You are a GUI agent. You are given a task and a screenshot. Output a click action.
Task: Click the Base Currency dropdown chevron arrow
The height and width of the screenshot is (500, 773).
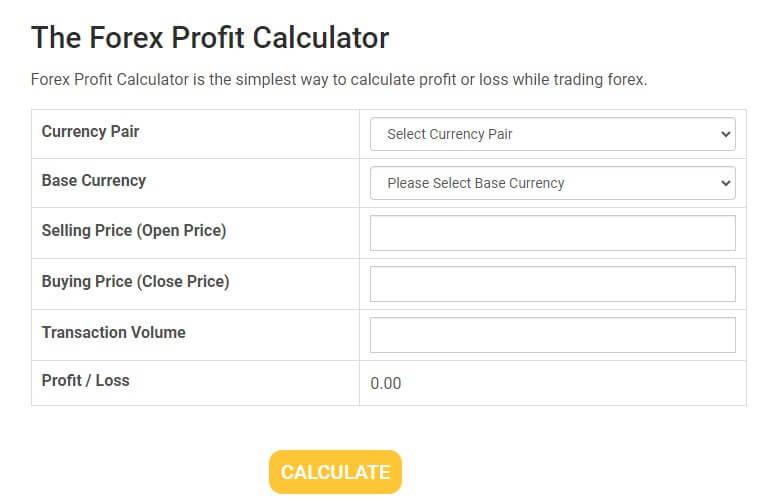(725, 183)
